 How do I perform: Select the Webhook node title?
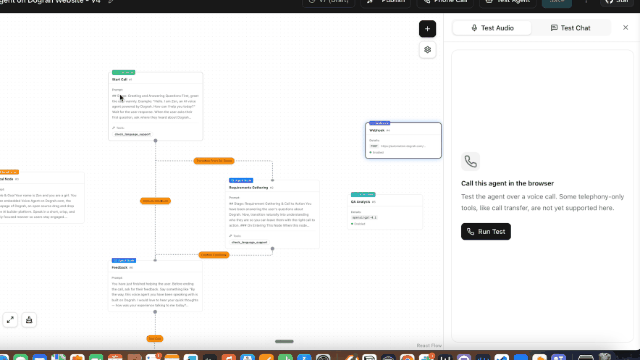coord(377,131)
